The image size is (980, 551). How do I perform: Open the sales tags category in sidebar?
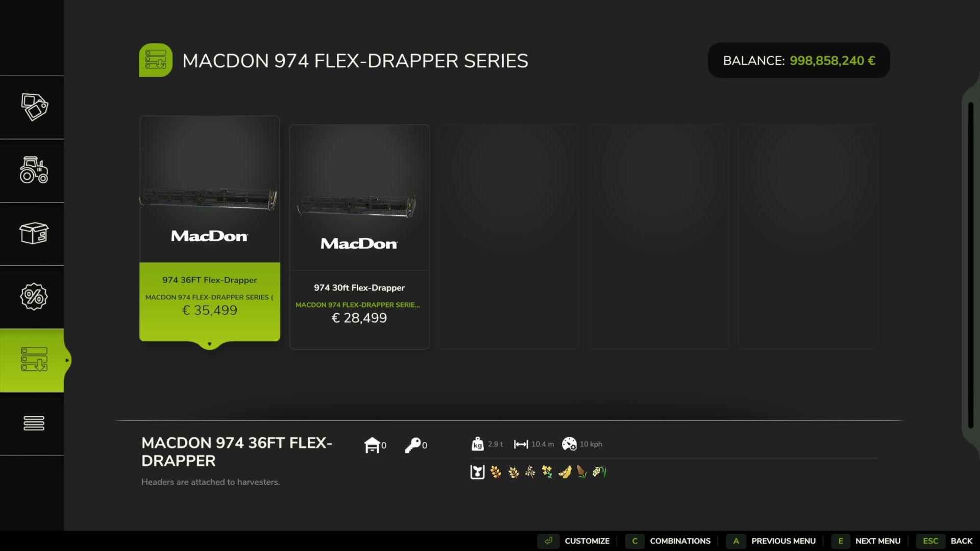click(x=34, y=107)
